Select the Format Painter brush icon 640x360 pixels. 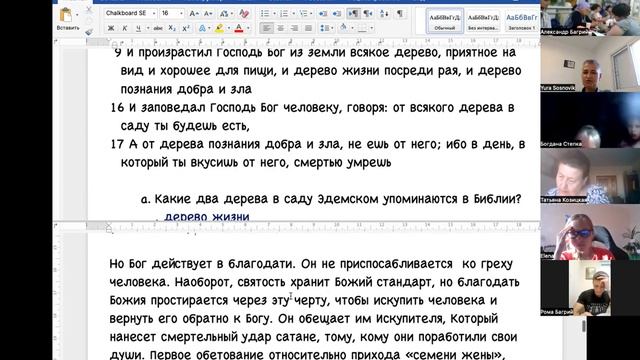pyautogui.click(x=89, y=31)
